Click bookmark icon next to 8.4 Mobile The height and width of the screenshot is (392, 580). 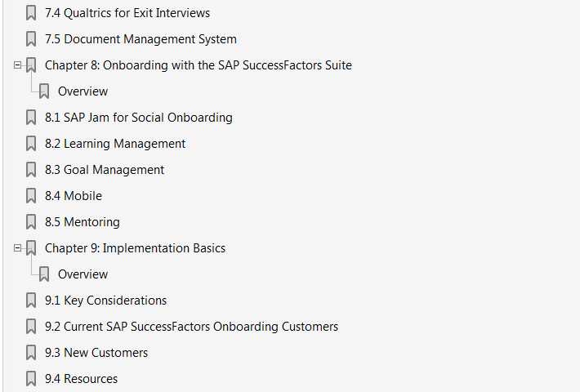click(x=31, y=196)
